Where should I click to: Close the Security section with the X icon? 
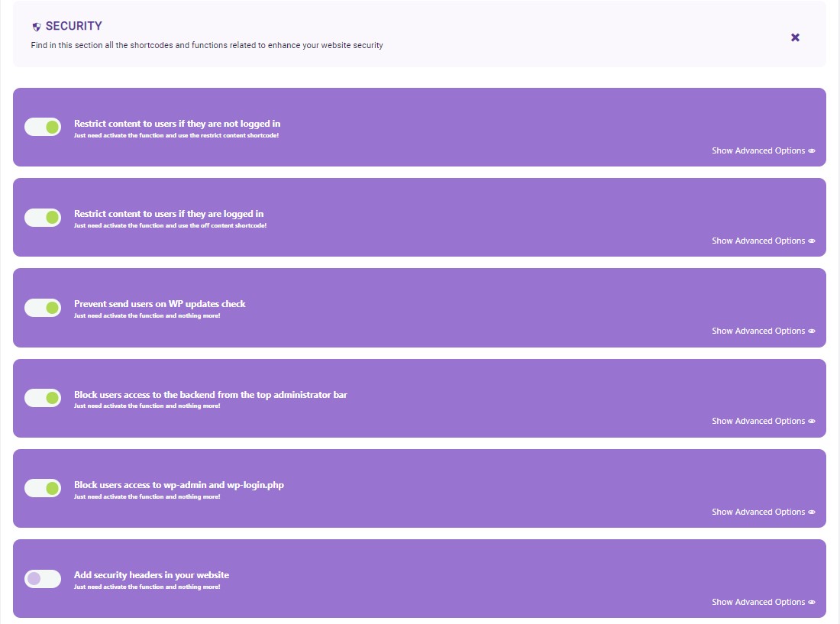[795, 37]
